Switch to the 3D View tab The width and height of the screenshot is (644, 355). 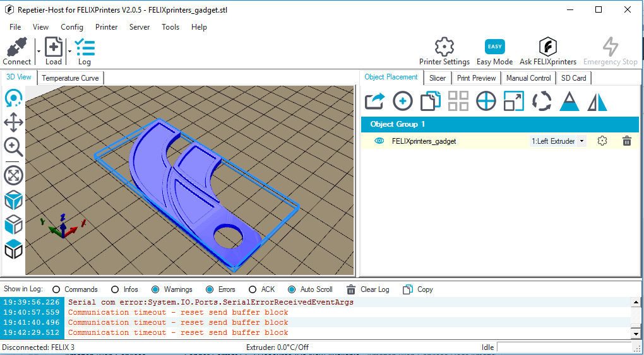click(19, 77)
